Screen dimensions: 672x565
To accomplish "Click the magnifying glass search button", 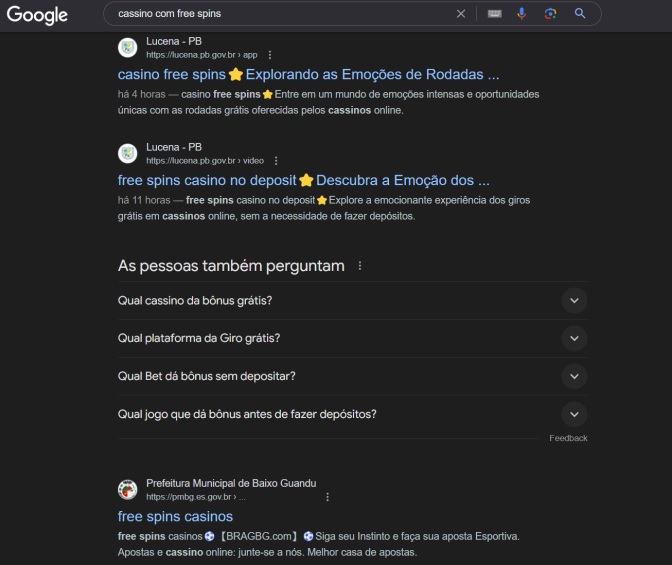I will tap(580, 14).
